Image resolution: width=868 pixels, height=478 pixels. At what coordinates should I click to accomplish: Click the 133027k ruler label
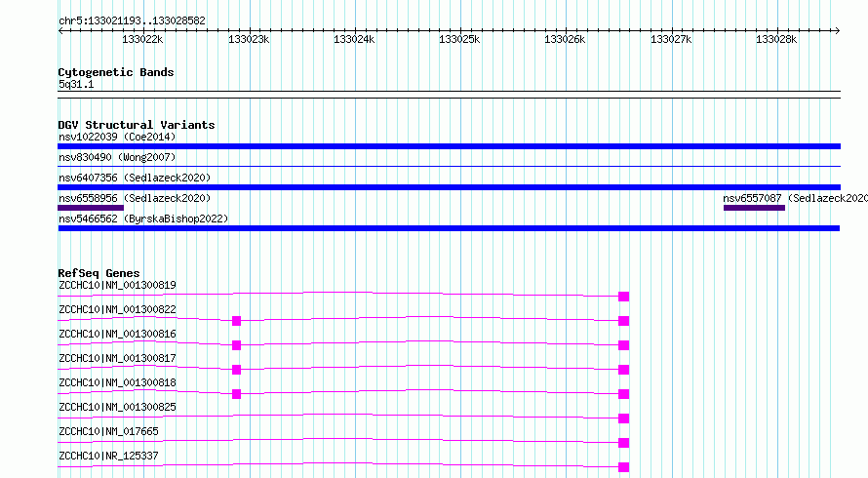[x=671, y=39]
